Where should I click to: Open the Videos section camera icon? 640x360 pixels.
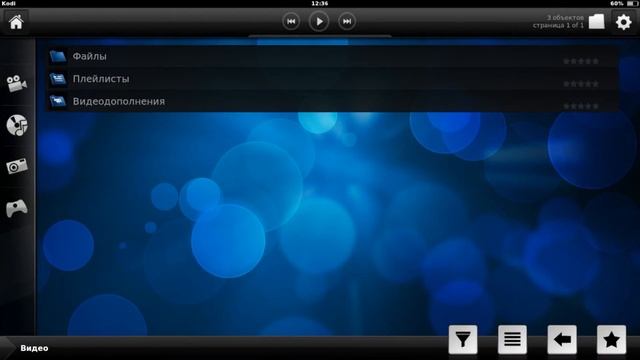[17, 84]
